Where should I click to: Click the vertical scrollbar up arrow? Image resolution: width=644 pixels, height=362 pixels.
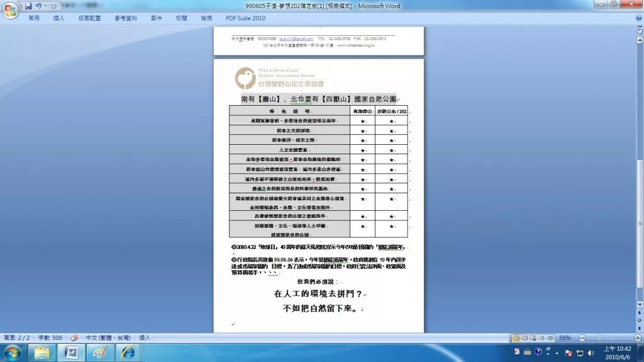coord(640,40)
